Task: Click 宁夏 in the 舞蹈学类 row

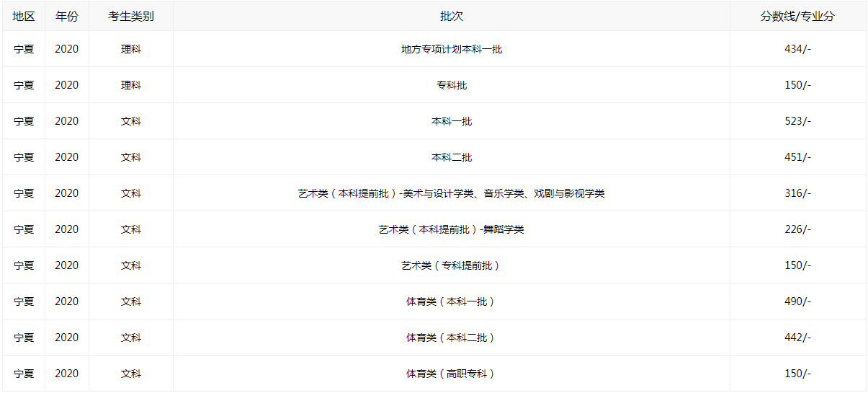Action: [x=24, y=229]
